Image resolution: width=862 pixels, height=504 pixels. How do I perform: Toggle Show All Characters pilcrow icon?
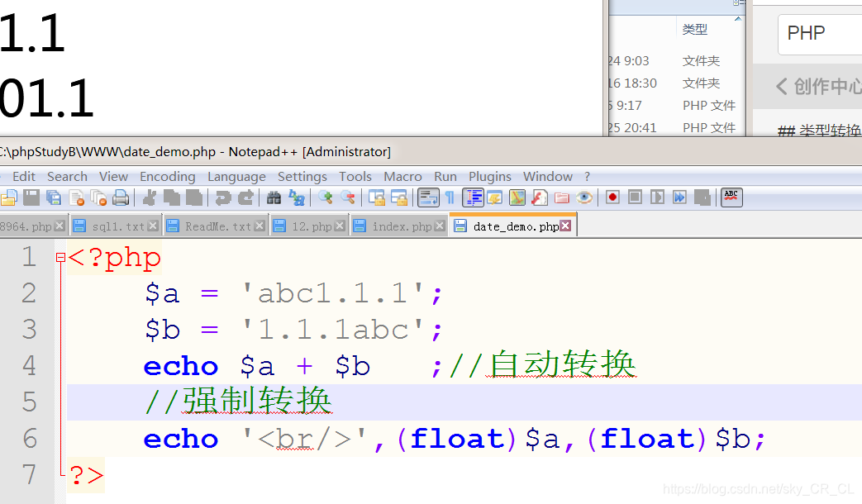[x=450, y=197]
